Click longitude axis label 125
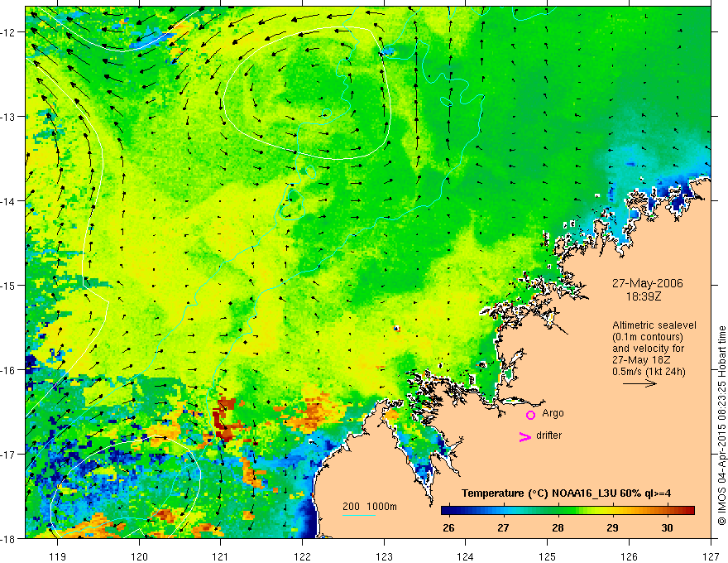Viewport: 728px width, 563px height. [x=548, y=556]
